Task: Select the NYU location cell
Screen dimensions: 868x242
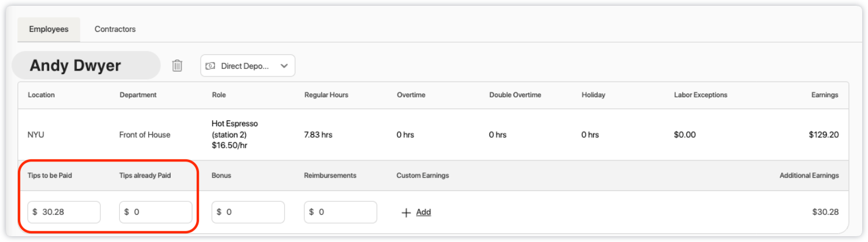Action: [x=36, y=135]
